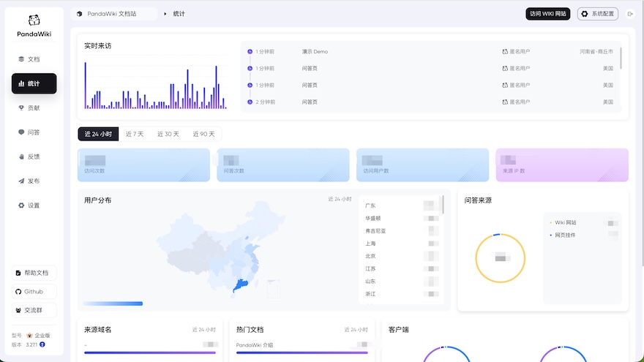Open the Github link in sidebar
The image size is (644, 362).
pos(34,291)
